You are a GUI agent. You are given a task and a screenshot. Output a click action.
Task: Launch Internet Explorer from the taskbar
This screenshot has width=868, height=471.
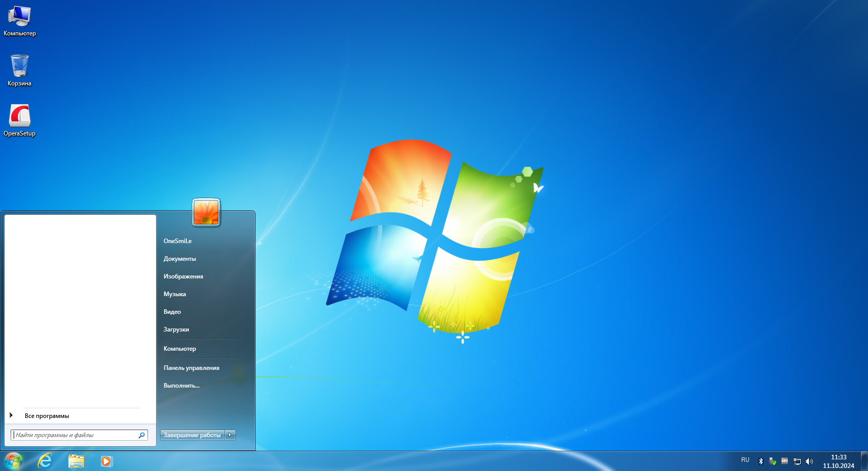point(45,461)
